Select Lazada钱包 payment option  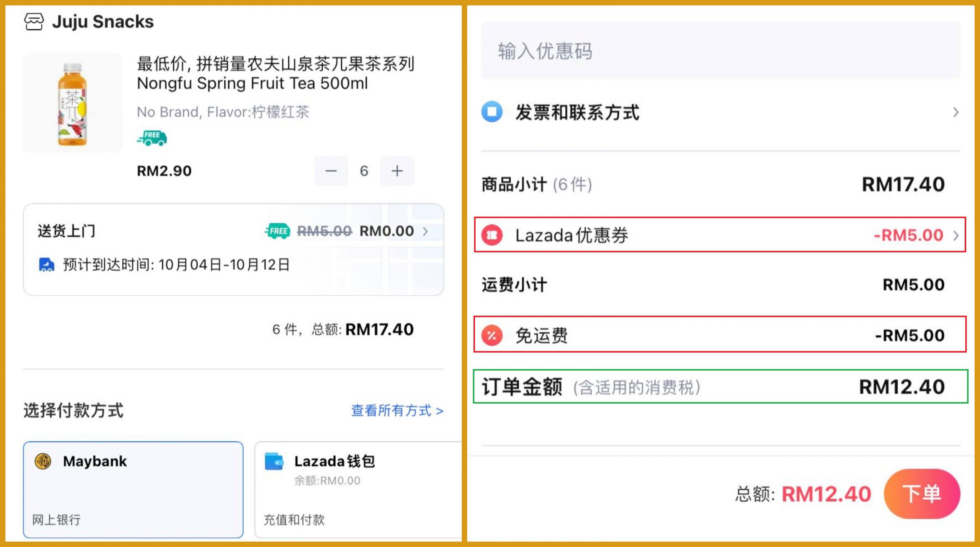click(358, 490)
